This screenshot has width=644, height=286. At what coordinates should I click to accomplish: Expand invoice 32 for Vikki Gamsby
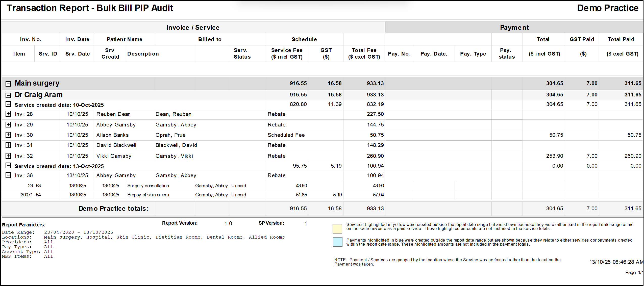pyautogui.click(x=8, y=156)
